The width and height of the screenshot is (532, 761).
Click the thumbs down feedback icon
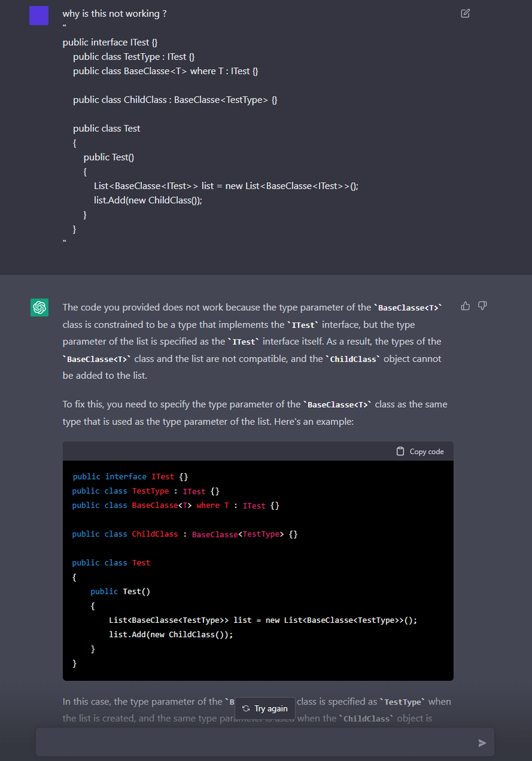[x=483, y=306]
